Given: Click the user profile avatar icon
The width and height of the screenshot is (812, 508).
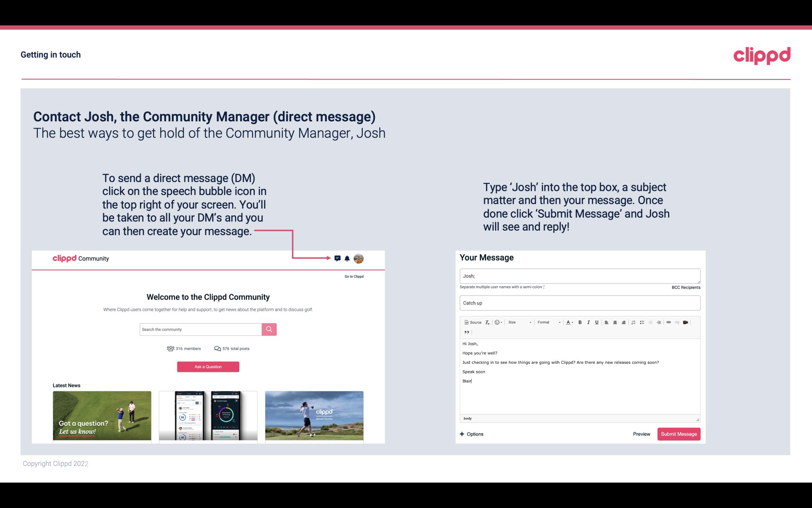Looking at the screenshot, I should [x=360, y=258].
